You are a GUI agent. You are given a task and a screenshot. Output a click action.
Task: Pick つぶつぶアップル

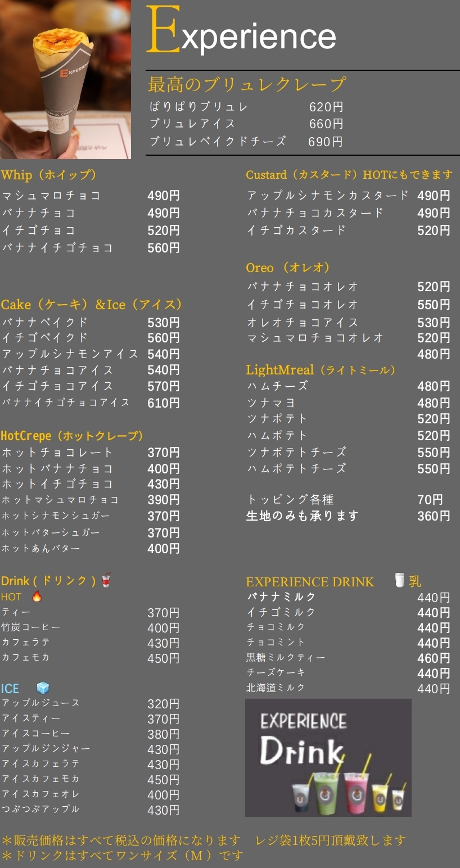coord(41,809)
